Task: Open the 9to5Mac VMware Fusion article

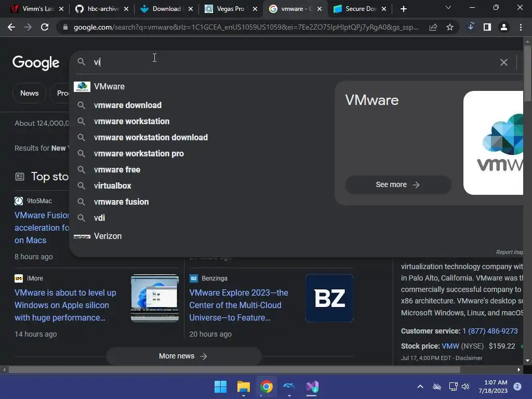Action: (x=42, y=228)
